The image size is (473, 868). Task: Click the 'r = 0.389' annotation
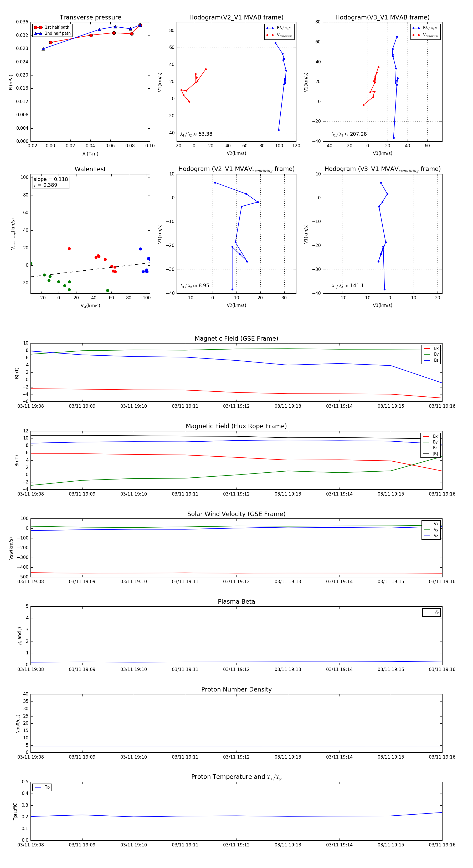coord(45,185)
